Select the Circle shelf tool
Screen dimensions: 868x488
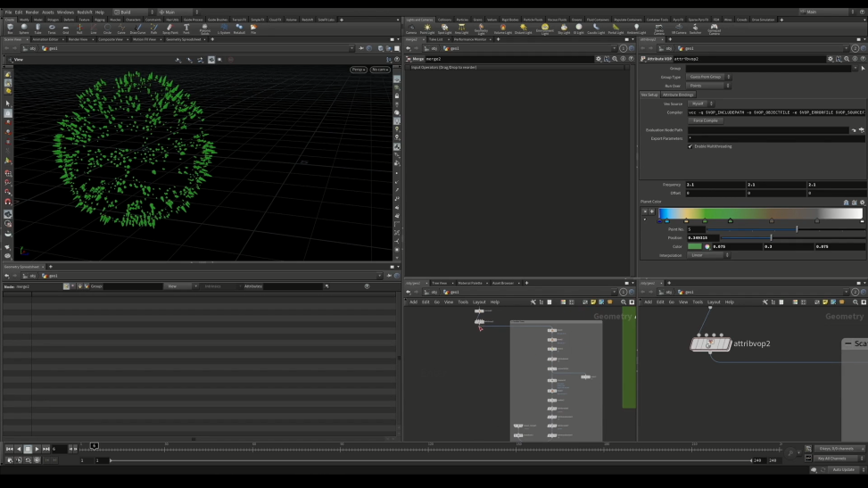click(x=107, y=29)
